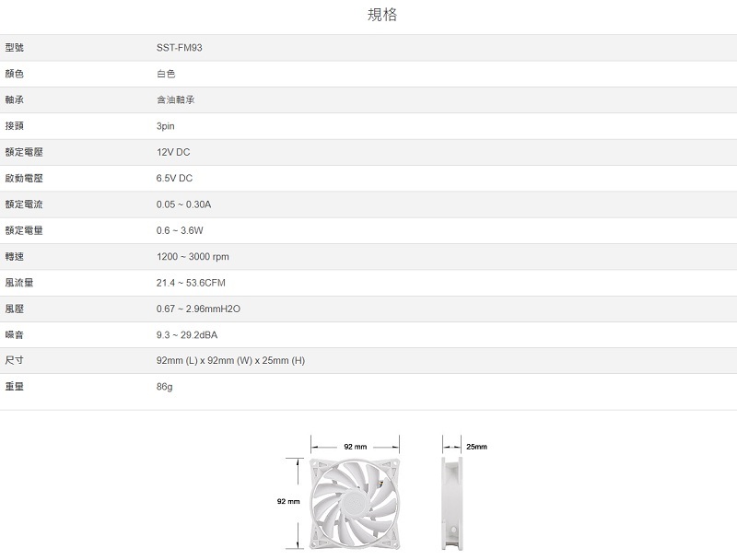
Task: Select the 0.67 ~ 2.96mmH2O pressure value
Action: (198, 309)
